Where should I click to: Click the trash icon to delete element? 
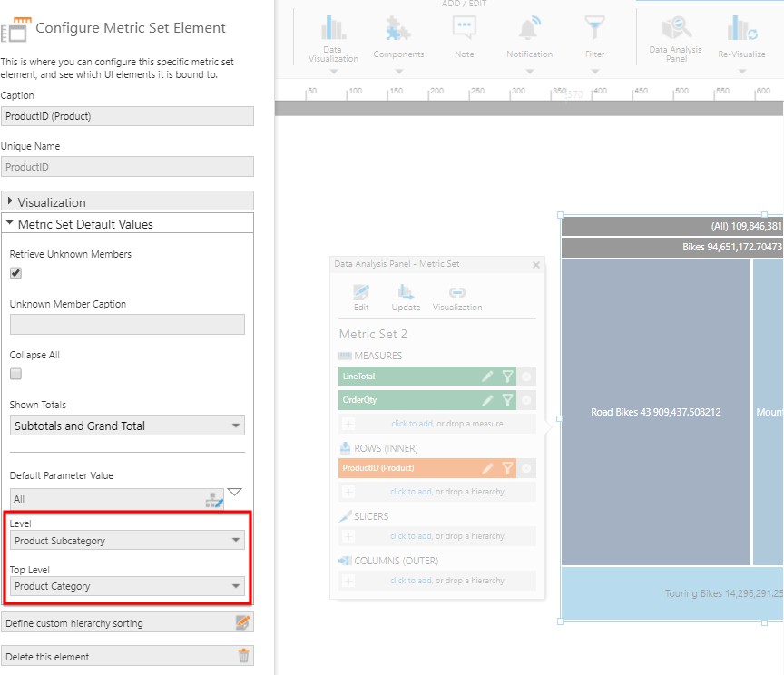[243, 656]
